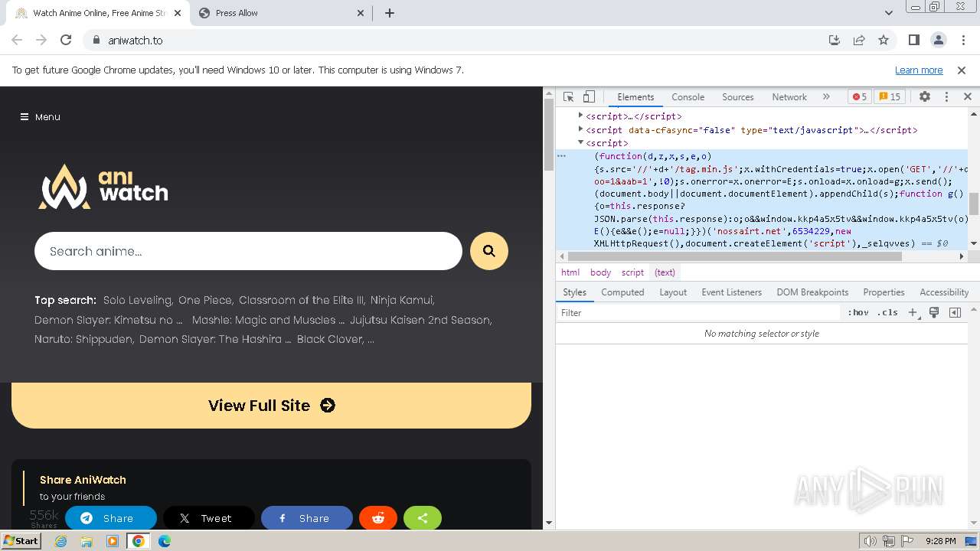980x551 pixels.
Task: Switch to the Console tab
Action: point(688,97)
